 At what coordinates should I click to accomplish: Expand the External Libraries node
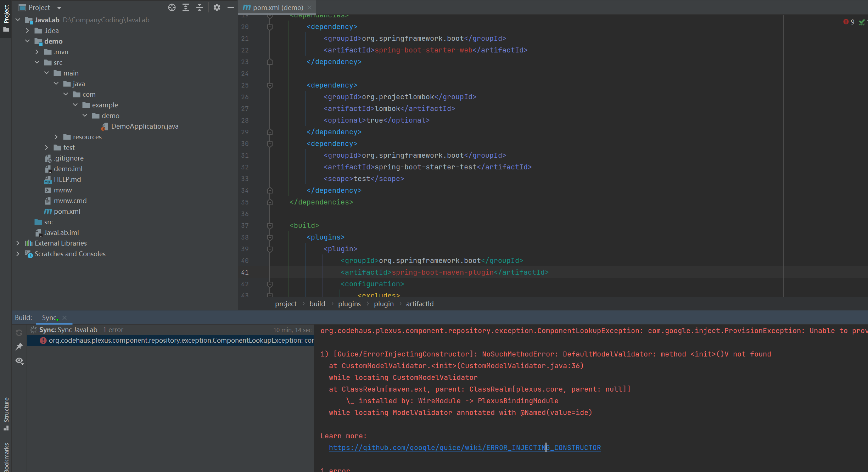(x=17, y=243)
